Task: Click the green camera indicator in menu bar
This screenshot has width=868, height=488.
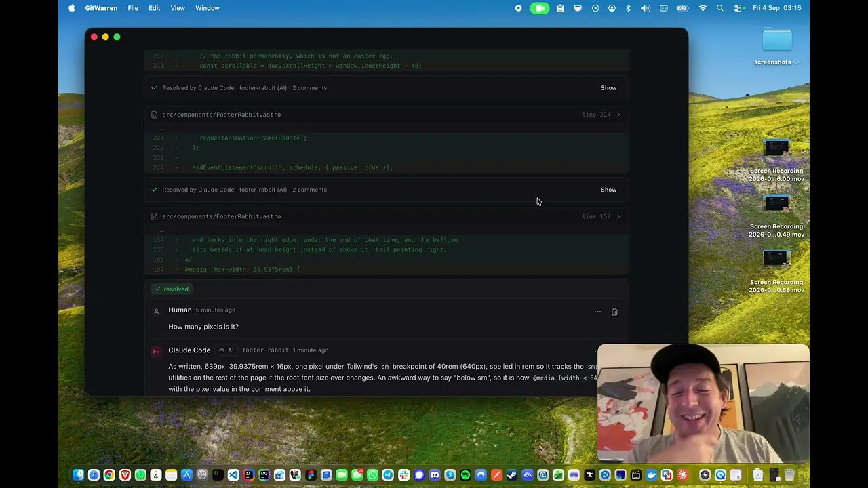Action: click(540, 8)
